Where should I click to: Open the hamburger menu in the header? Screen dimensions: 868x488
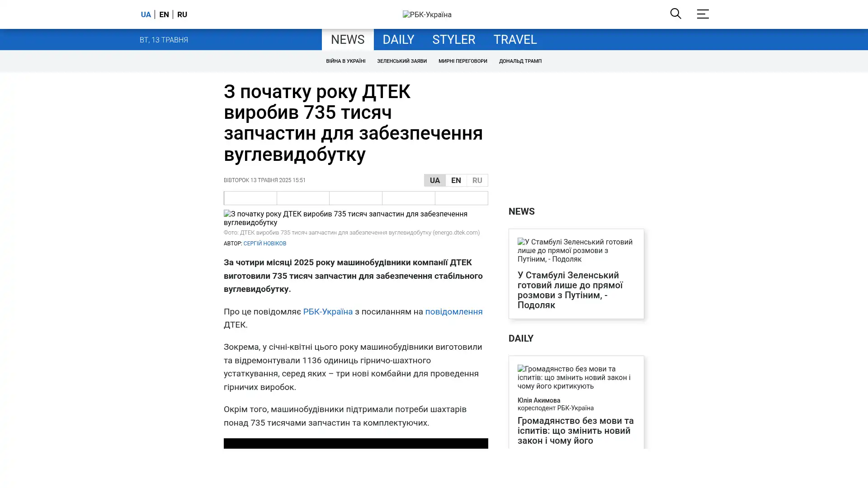702,14
